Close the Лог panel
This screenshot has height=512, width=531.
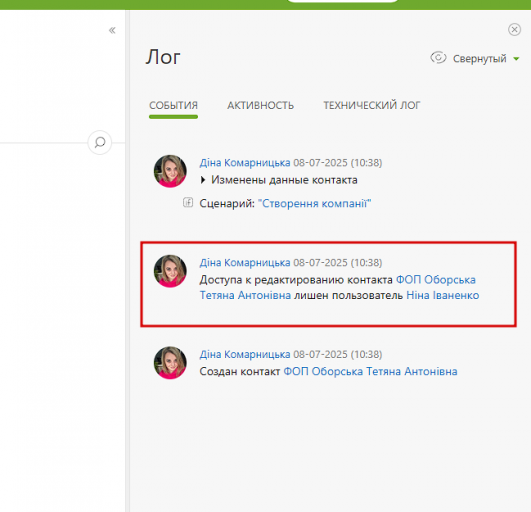(514, 29)
